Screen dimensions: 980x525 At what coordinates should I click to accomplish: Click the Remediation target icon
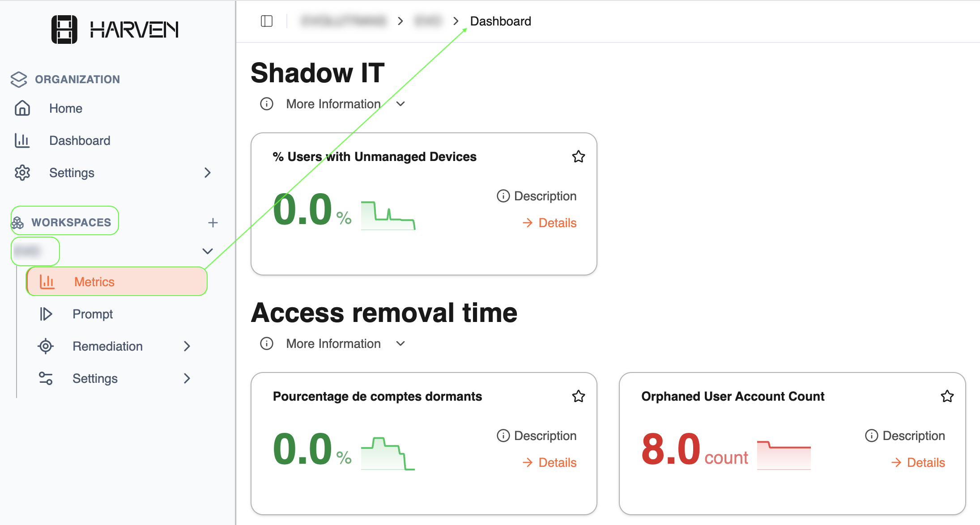pyautogui.click(x=46, y=346)
